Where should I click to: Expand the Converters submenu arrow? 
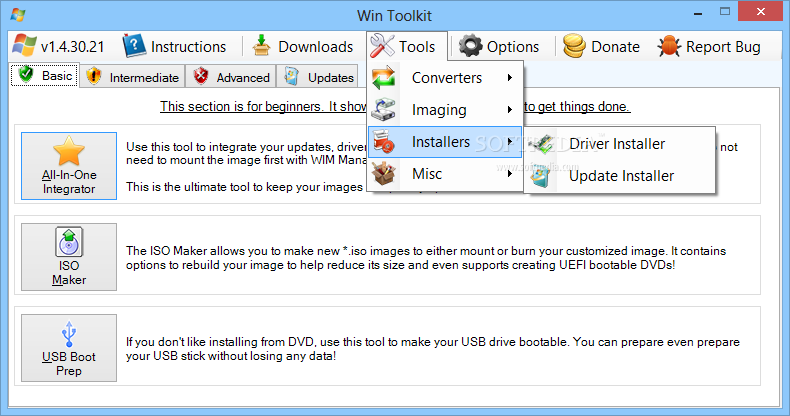(510, 78)
